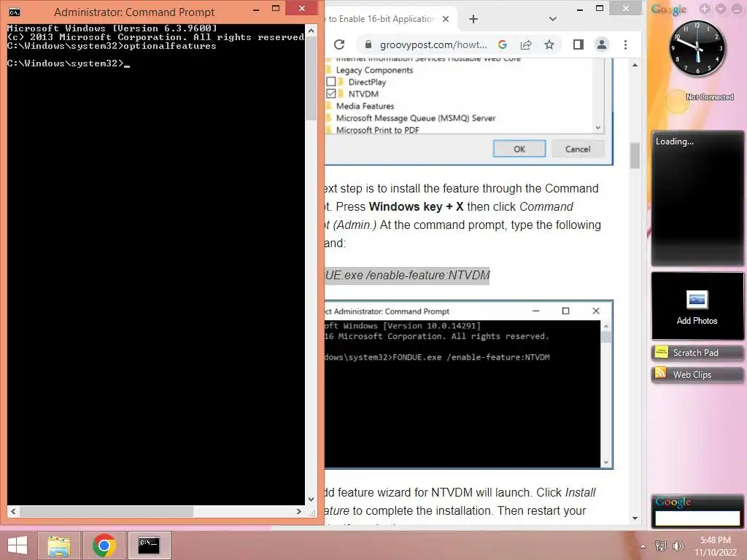Click the DirectPlay checkbox in article image

(331, 82)
